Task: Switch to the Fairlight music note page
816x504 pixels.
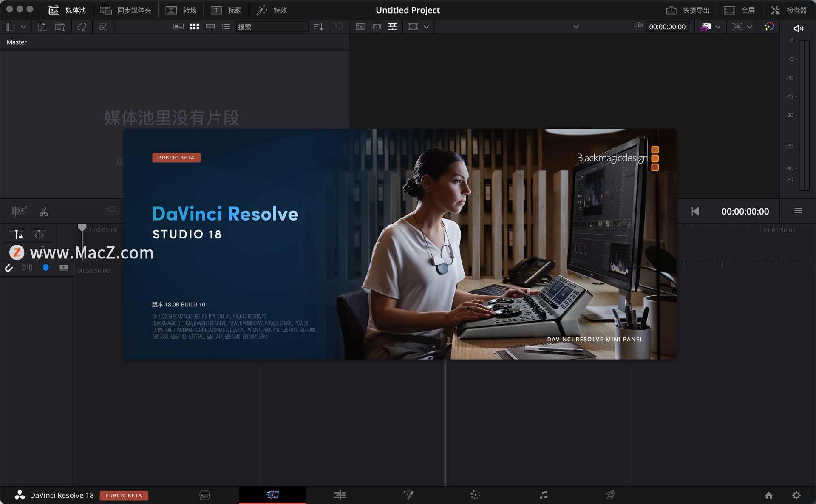Action: pyautogui.click(x=543, y=495)
